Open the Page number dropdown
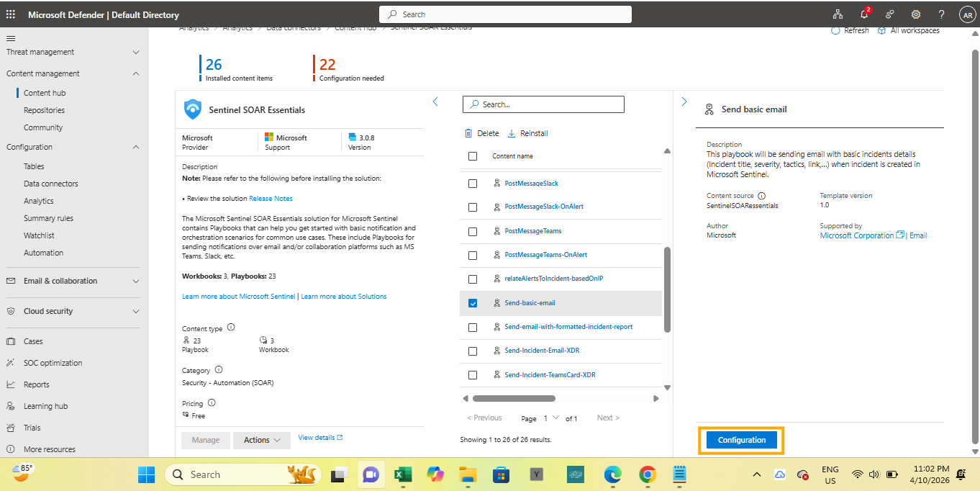Image resolution: width=980 pixels, height=491 pixels. point(550,418)
